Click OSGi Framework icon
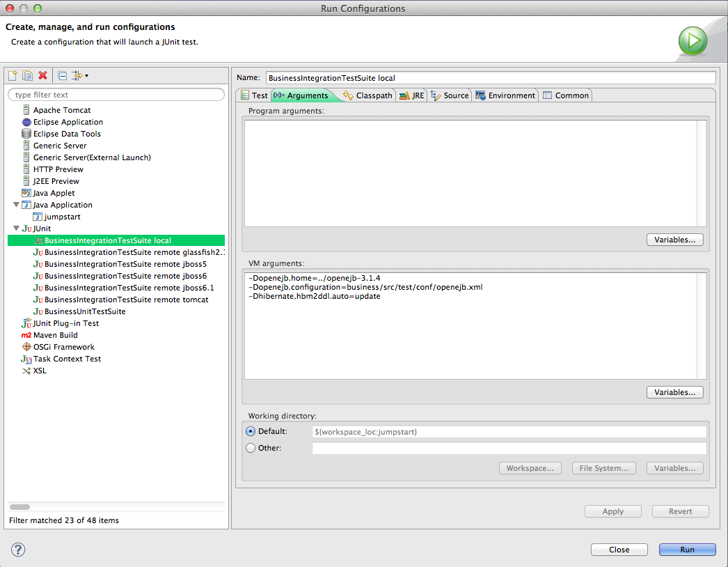This screenshot has height=567, width=728. coord(26,347)
